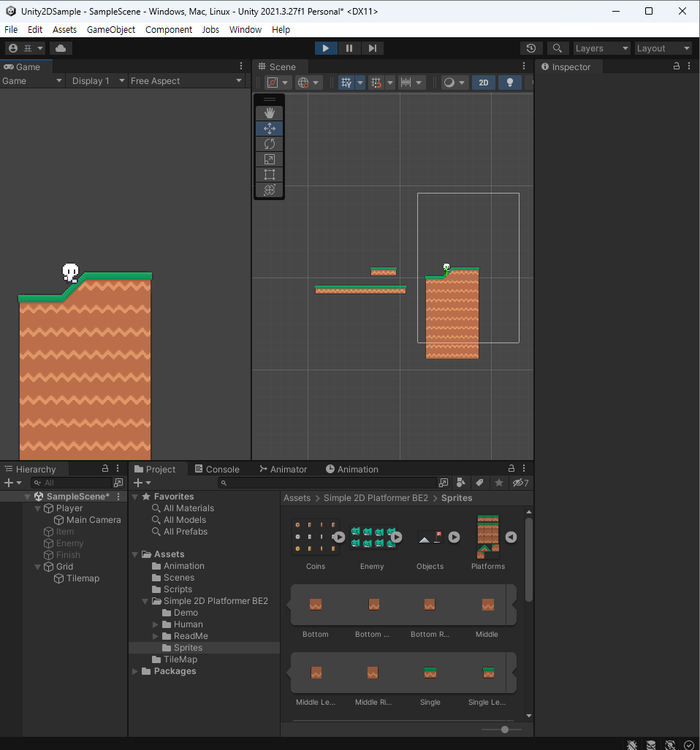Click the Pause button

point(349,47)
